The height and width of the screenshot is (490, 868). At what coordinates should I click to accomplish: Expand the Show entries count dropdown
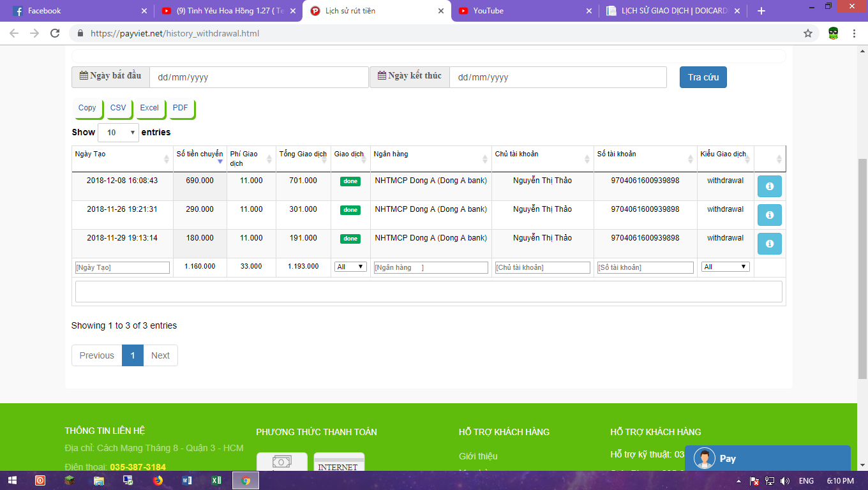click(118, 133)
